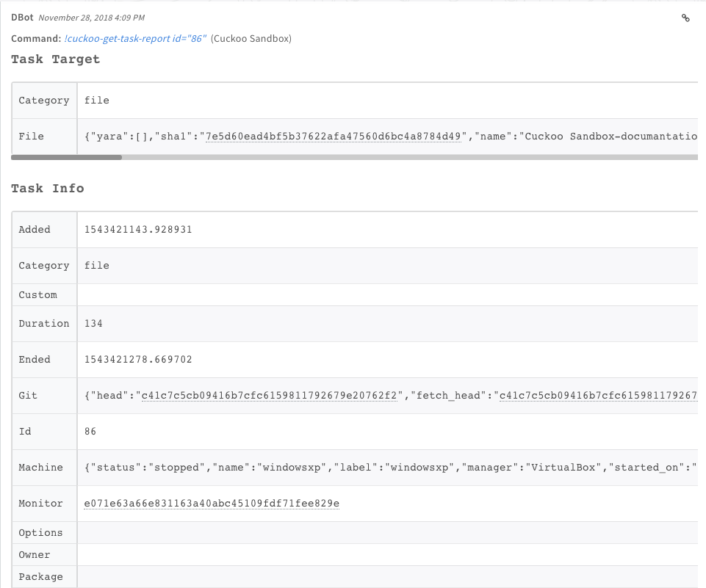The height and width of the screenshot is (588, 706).
Task: Click the Git head commit hash
Action: coord(269,396)
